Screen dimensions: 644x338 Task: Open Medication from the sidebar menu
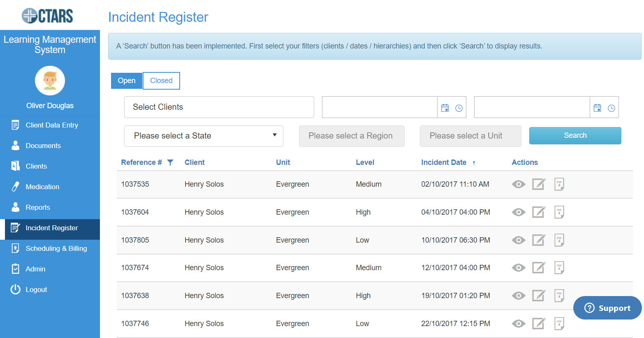point(42,187)
